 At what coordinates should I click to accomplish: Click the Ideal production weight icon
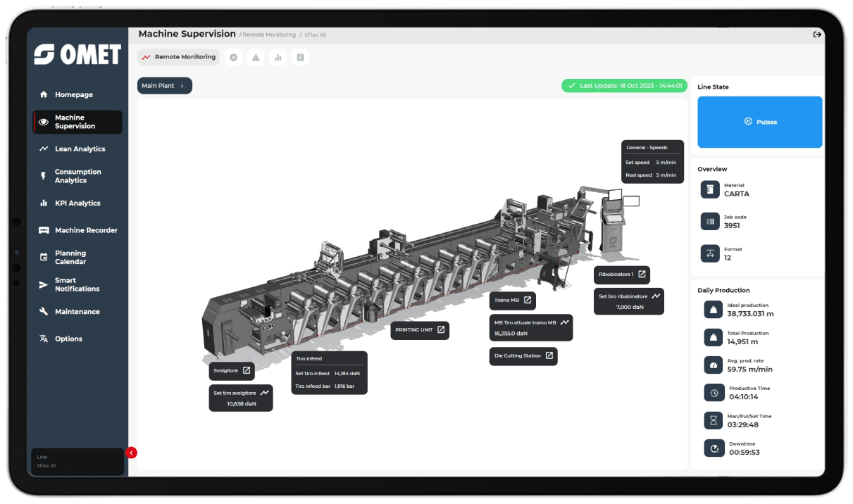tap(714, 310)
